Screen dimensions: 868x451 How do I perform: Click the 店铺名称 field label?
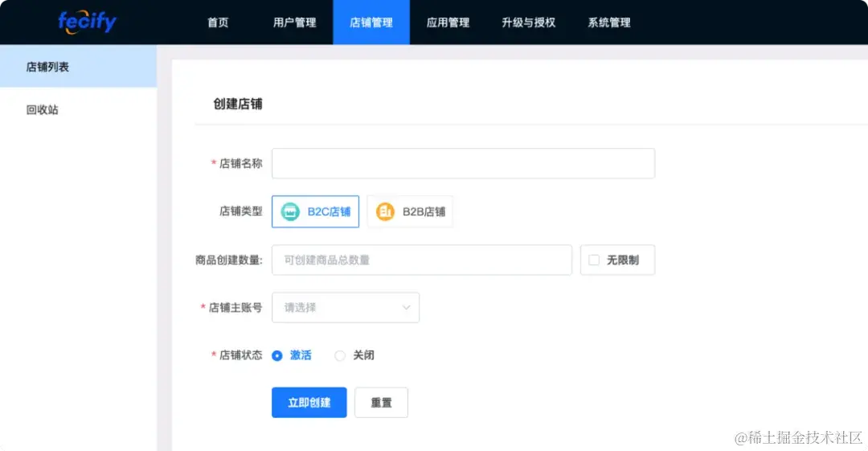241,163
